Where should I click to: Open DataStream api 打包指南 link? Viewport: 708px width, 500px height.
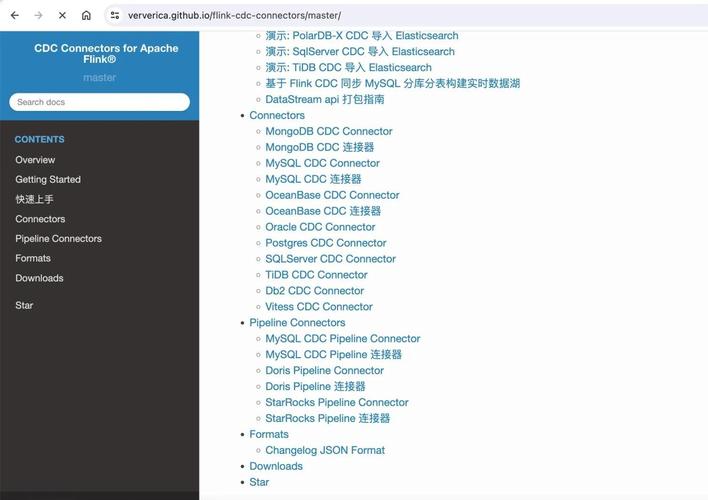(x=325, y=99)
